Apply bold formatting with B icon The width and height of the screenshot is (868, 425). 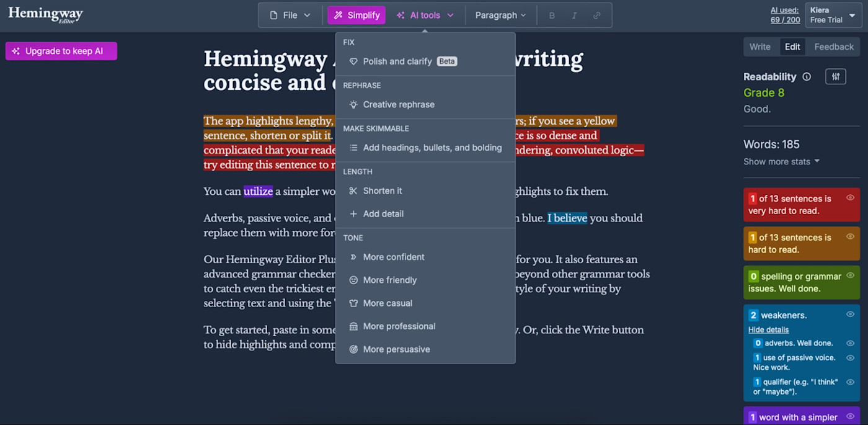coord(552,16)
